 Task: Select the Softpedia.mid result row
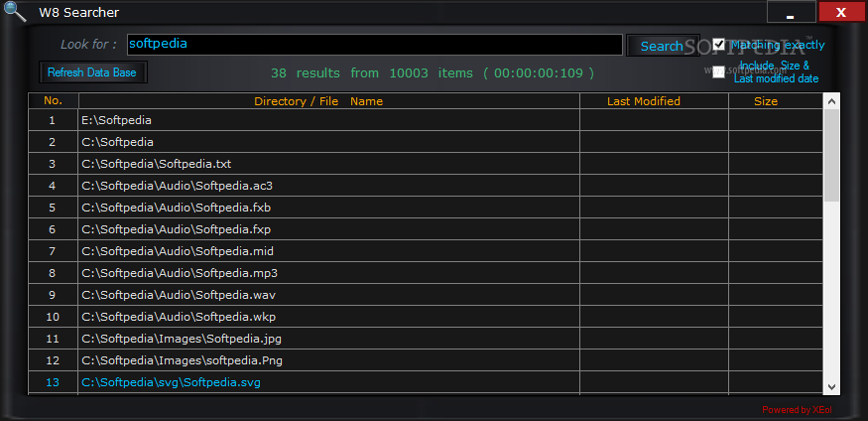[328, 251]
